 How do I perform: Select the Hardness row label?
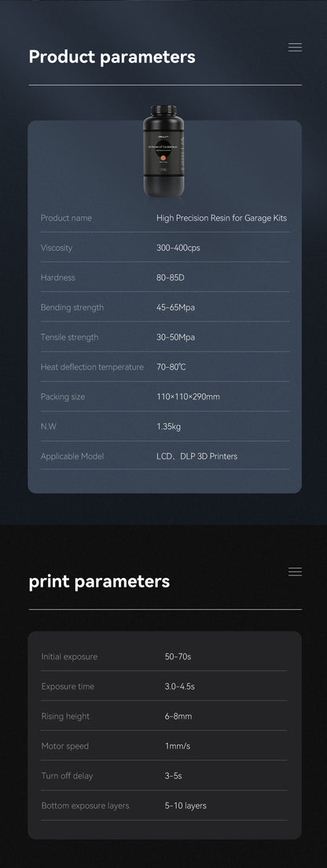coord(57,278)
